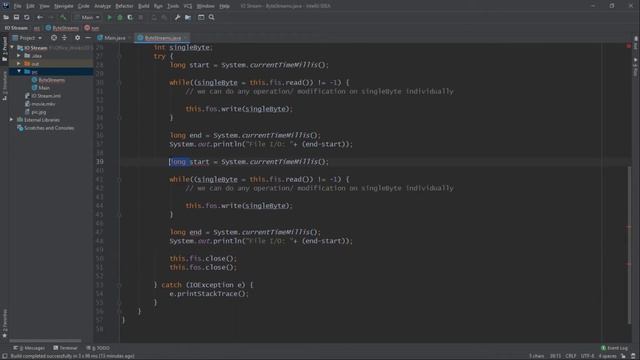
Task: Collapse the src folder
Action: (19, 71)
